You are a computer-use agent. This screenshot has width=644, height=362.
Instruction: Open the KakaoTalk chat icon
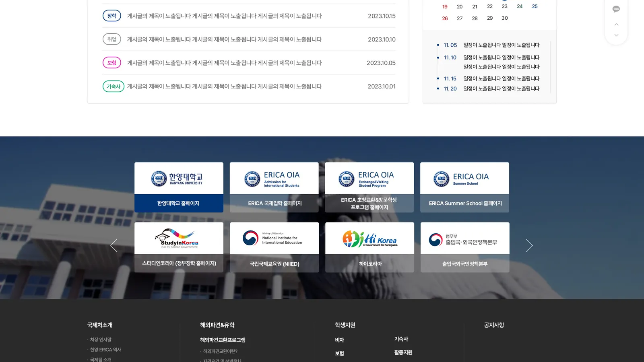616,9
